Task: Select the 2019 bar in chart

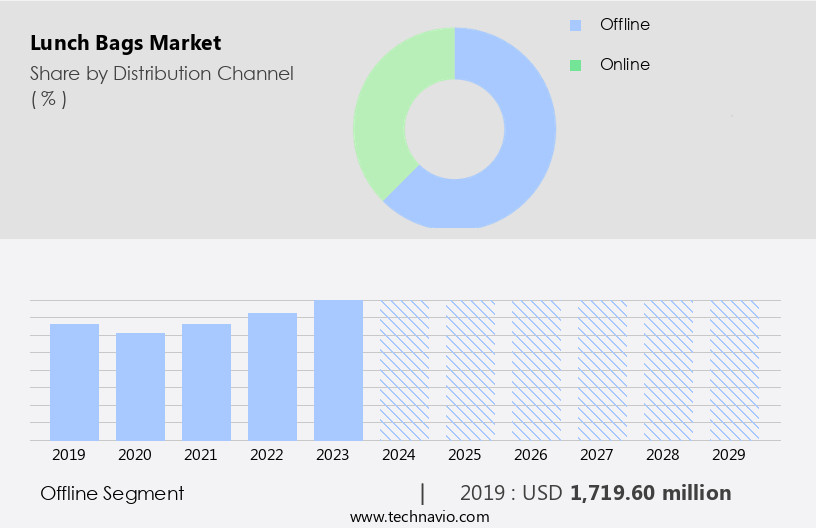Action: pyautogui.click(x=75, y=382)
